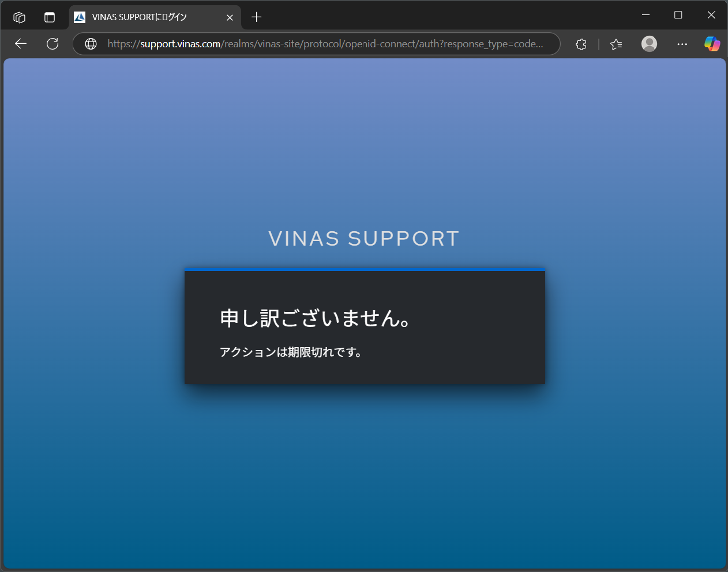Open a new tab with plus button
This screenshot has width=728, height=572.
[257, 17]
